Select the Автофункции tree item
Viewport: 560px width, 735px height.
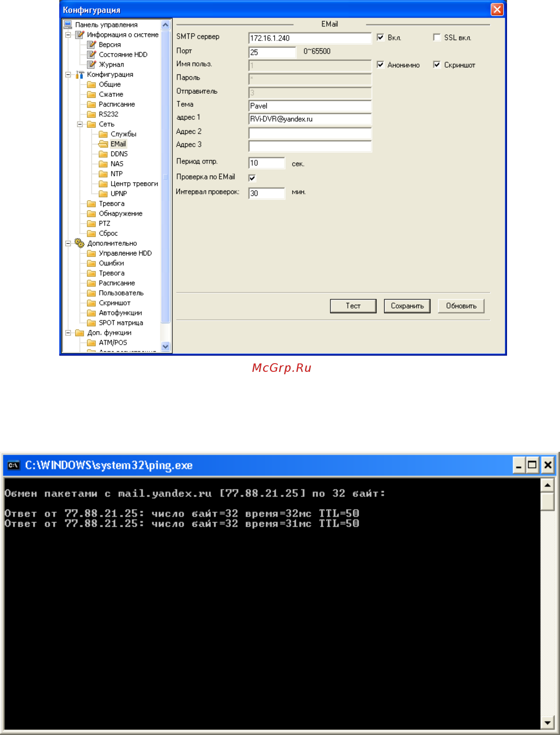120,313
